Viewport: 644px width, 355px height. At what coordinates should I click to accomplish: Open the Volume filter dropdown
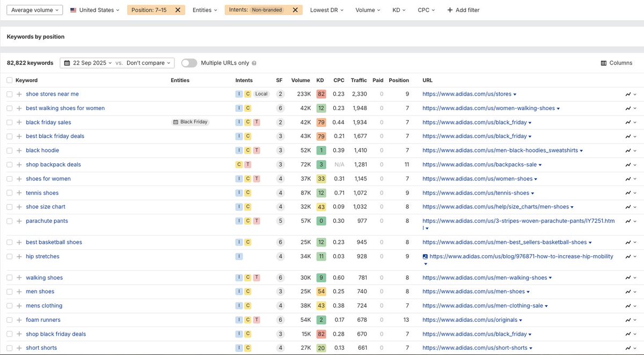click(x=368, y=10)
